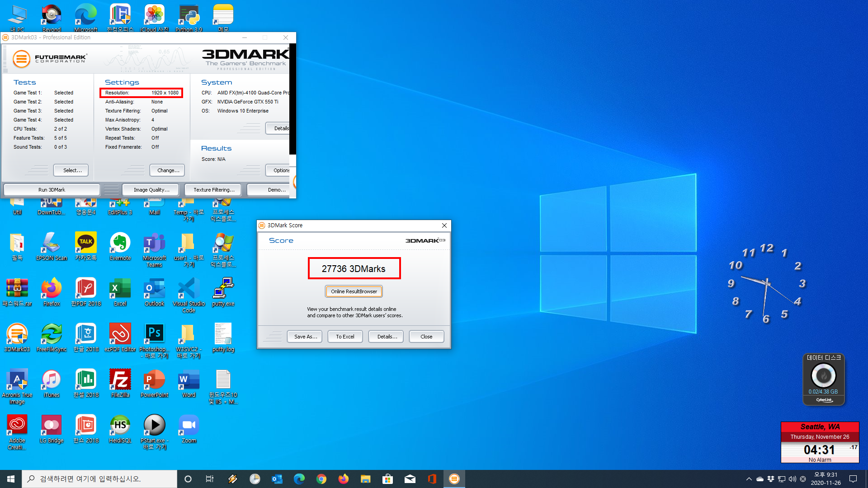Show hidden system tray icons
Screen dimensions: 868x488
[749, 479]
